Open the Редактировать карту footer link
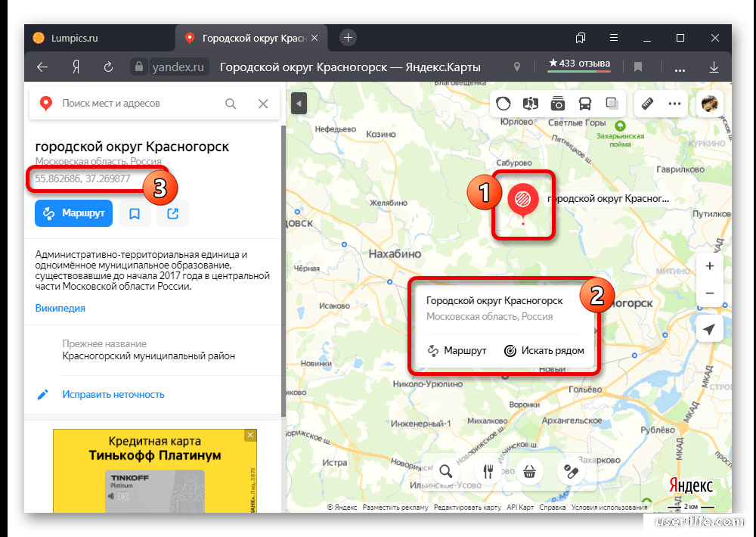Image resolution: width=756 pixels, height=537 pixels. pos(467,507)
